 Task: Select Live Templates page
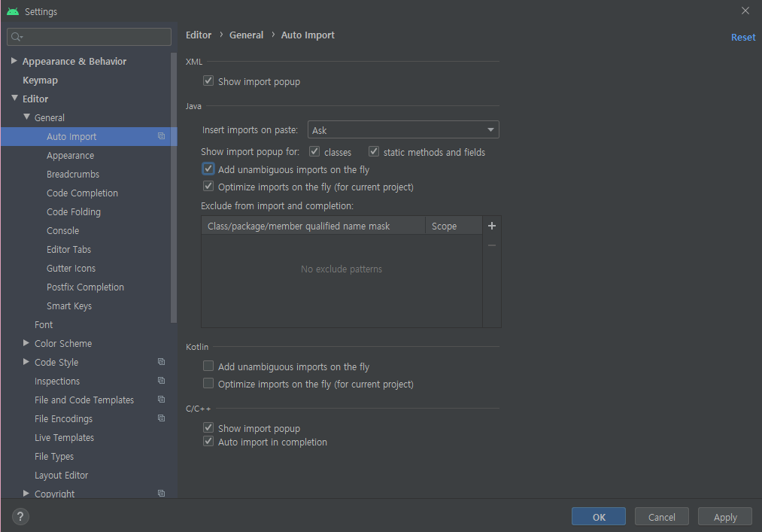coord(64,438)
